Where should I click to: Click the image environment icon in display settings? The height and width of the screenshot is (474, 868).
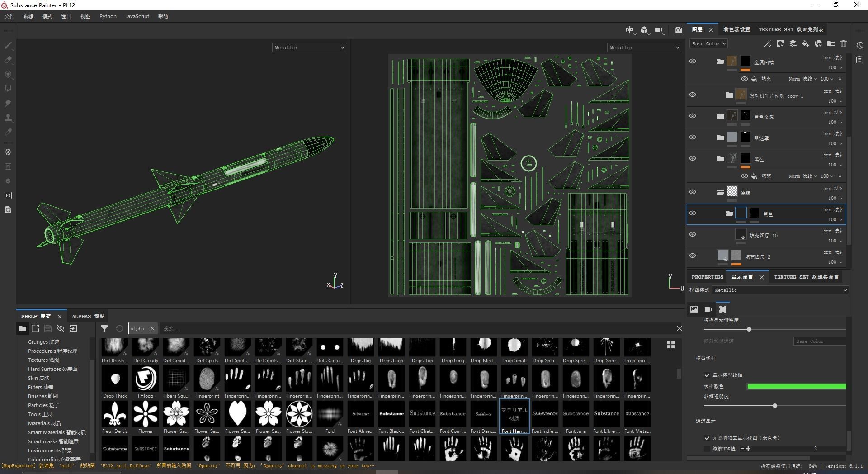[694, 309]
